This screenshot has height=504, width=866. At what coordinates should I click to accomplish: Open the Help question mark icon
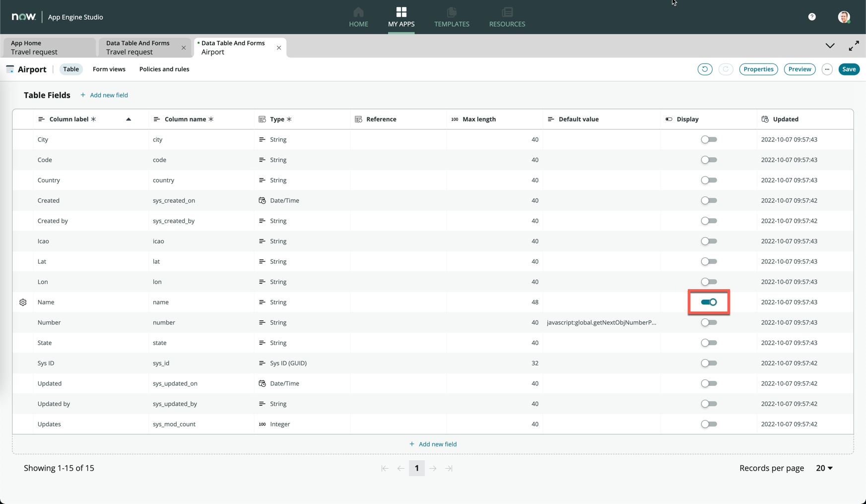coord(812,17)
